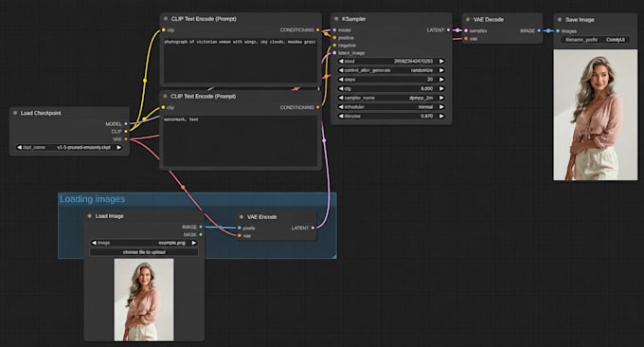
Task: Collapse the KSampler node via its dot
Action: point(336,19)
